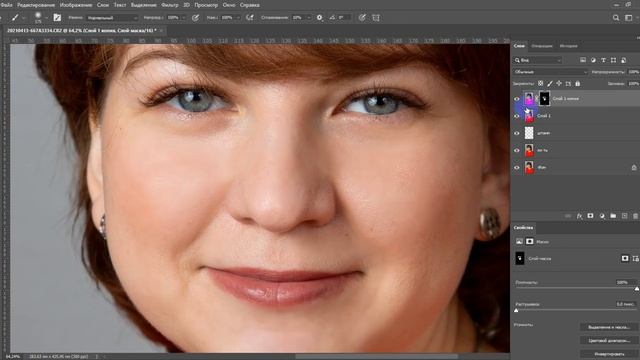This screenshot has width=640, height=360.
Task: Hide the Слой 1 layer
Action: (x=517, y=116)
